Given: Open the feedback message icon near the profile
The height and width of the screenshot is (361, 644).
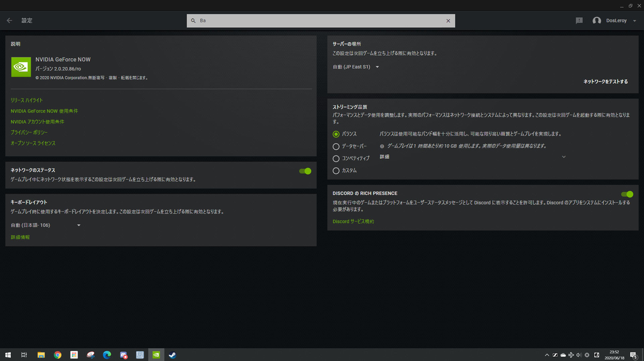Looking at the screenshot, I should click(579, 20).
